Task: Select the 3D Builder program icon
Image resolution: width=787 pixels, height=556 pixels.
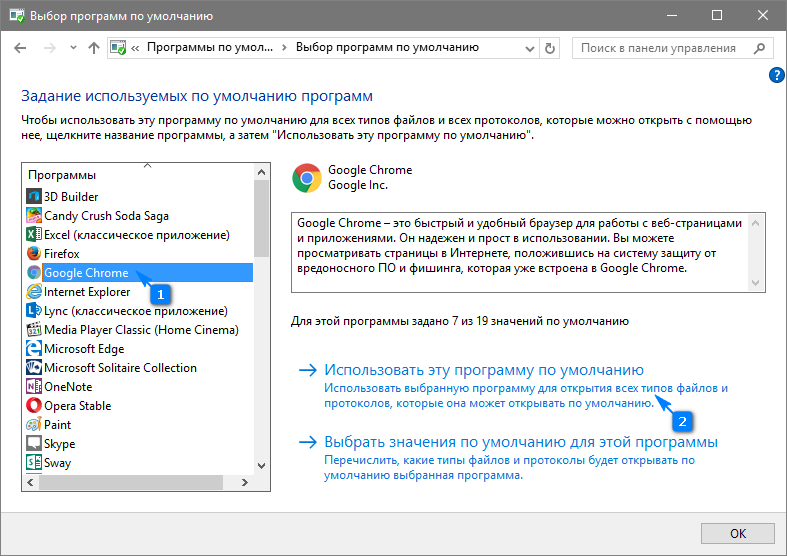Action: 34,197
